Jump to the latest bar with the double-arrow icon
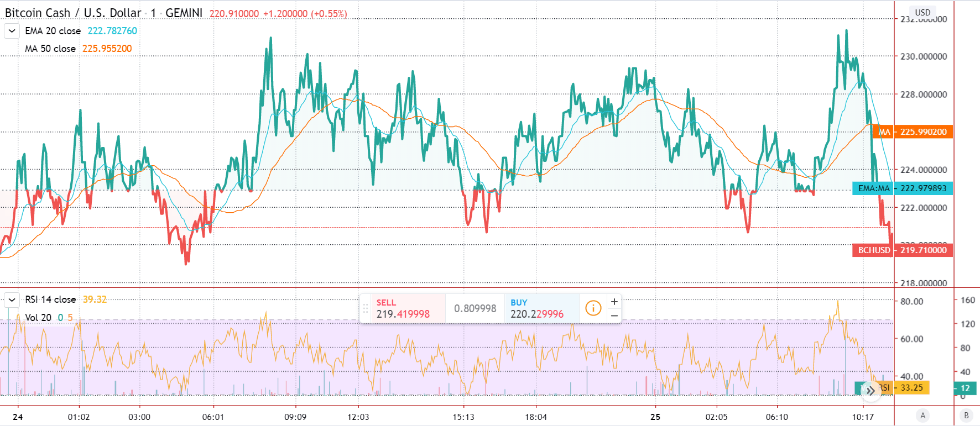This screenshot has height=426, width=980. coord(870,391)
